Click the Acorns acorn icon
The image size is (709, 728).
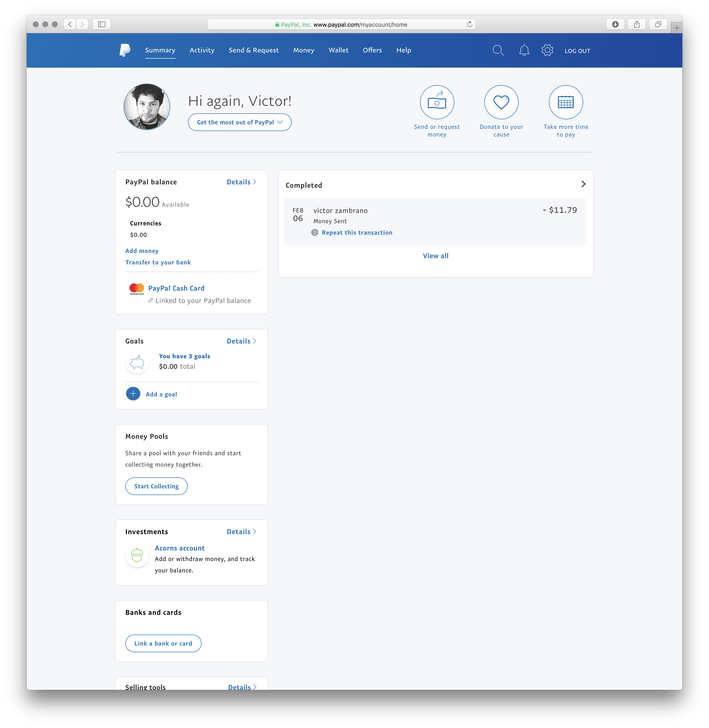click(x=137, y=555)
